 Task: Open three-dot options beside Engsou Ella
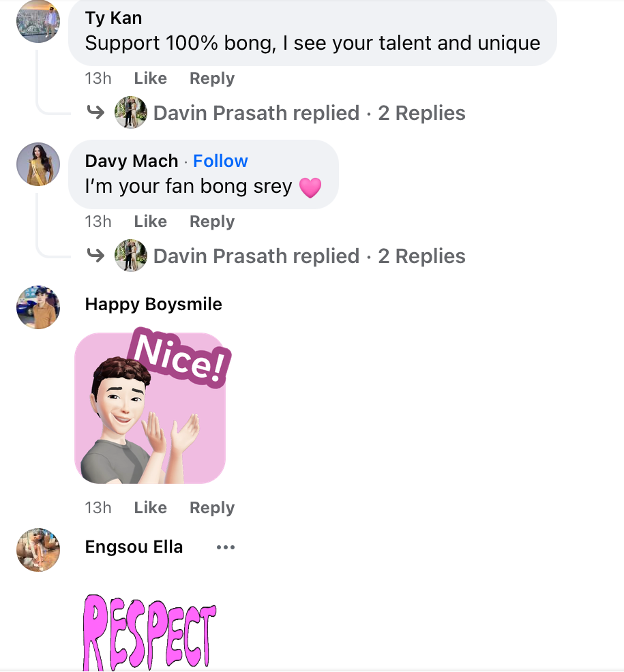[x=225, y=547]
